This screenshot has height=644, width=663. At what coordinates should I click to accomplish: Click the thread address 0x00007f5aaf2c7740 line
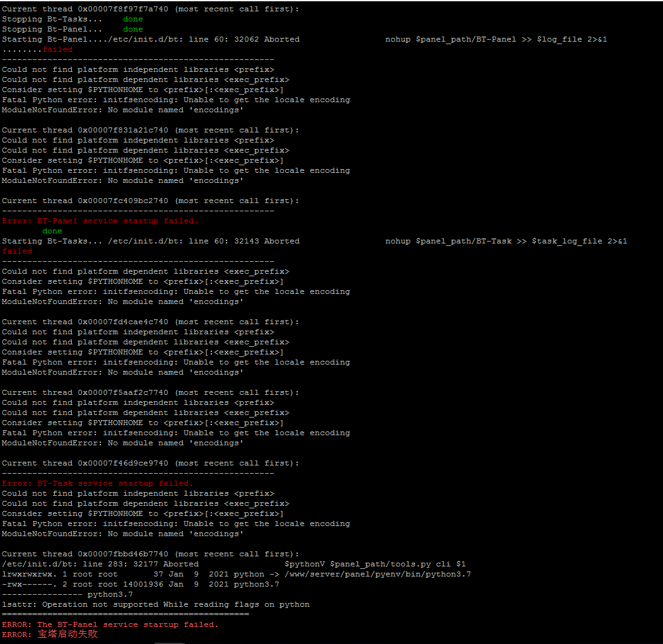click(x=150, y=392)
